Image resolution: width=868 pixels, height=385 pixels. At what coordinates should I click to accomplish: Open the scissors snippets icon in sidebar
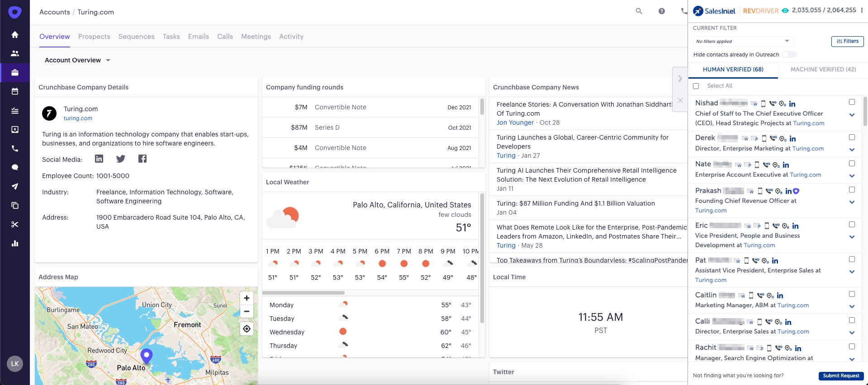[x=15, y=224]
